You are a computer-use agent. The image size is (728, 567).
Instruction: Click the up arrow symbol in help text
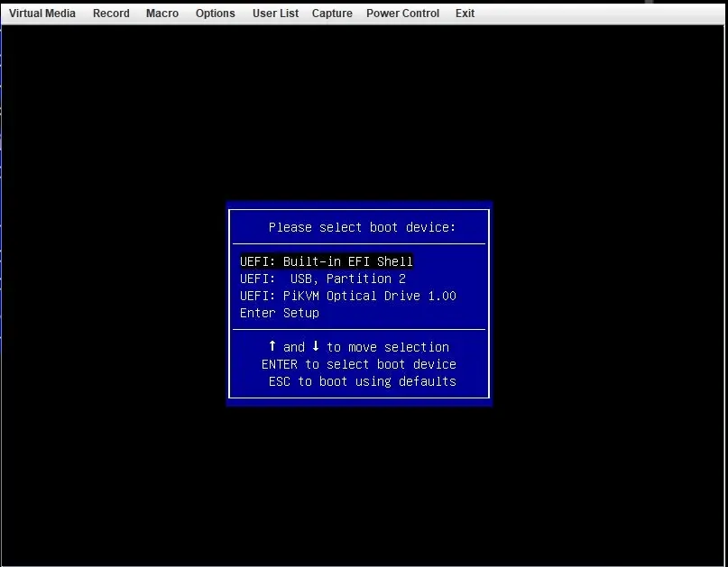click(x=272, y=346)
